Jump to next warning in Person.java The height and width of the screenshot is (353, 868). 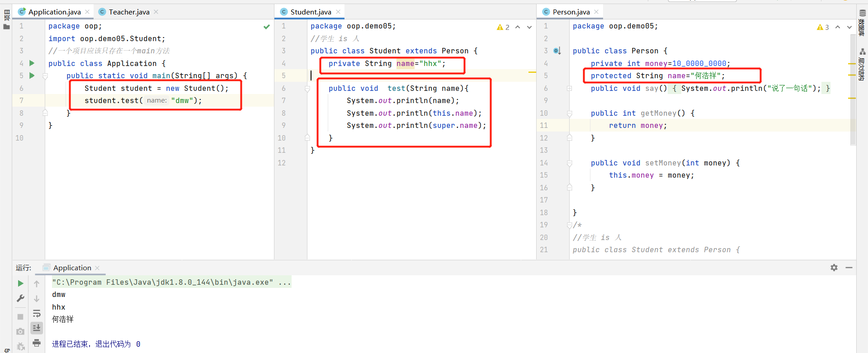point(849,27)
